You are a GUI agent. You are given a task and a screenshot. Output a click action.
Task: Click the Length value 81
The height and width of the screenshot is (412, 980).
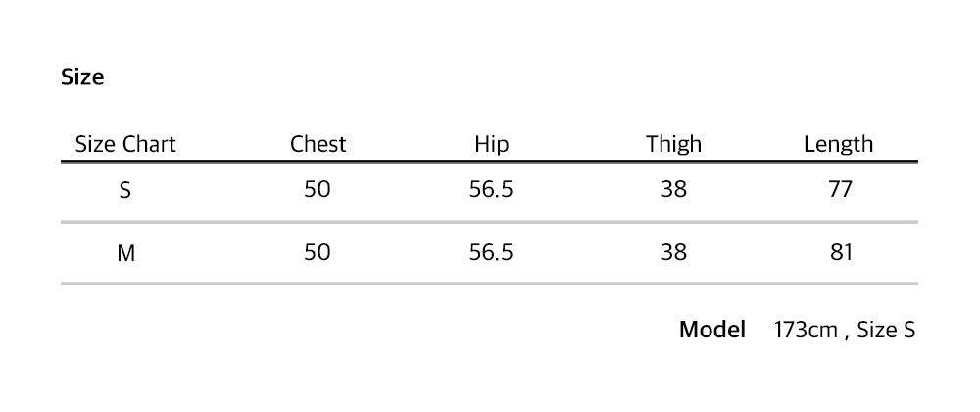tap(840, 252)
